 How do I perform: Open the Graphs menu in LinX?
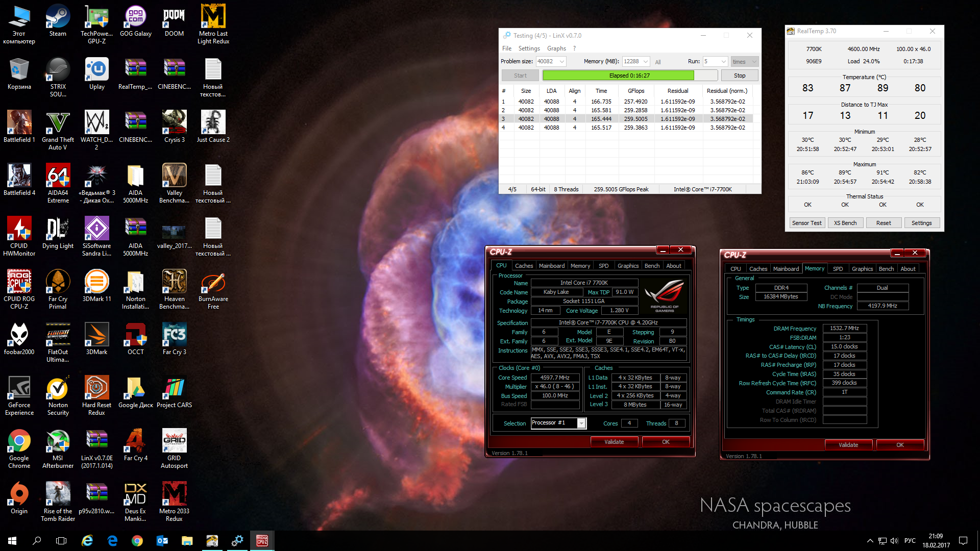(556, 48)
